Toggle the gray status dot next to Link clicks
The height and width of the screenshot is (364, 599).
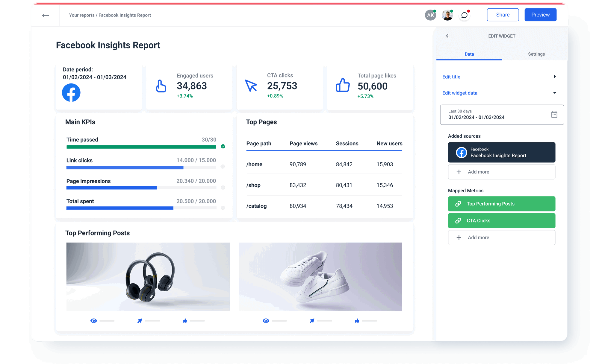pyautogui.click(x=223, y=167)
